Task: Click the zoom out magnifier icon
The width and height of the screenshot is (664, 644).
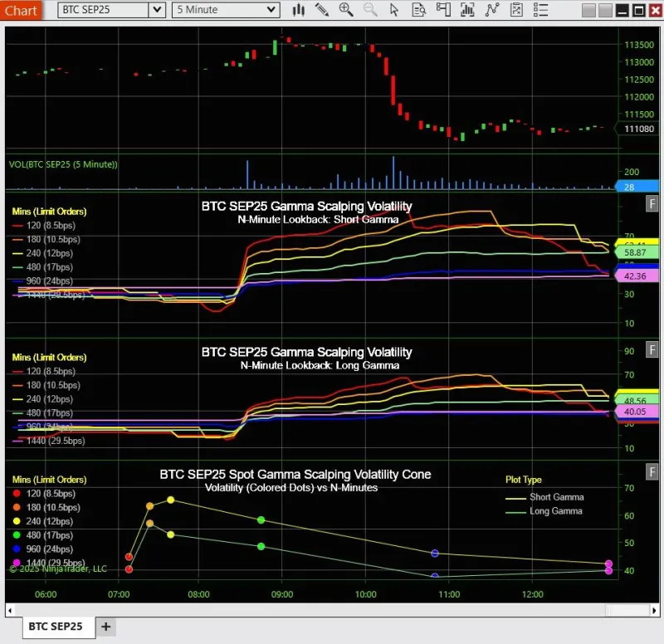Action: click(x=370, y=10)
